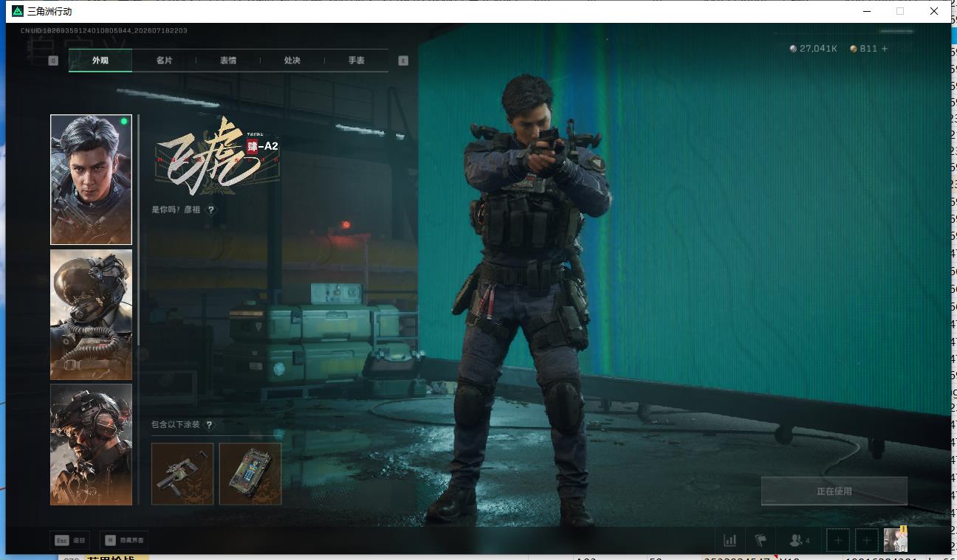Click the 飞虎 skin title logo

pyautogui.click(x=217, y=155)
